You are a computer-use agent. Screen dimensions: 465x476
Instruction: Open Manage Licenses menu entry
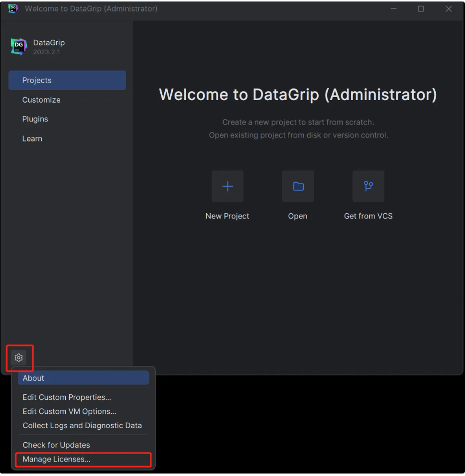click(x=83, y=459)
